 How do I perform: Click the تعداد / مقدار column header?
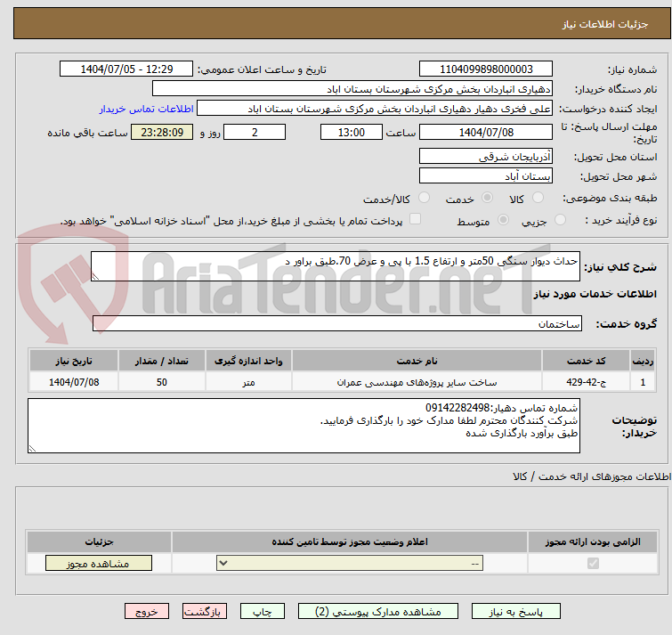(162, 361)
